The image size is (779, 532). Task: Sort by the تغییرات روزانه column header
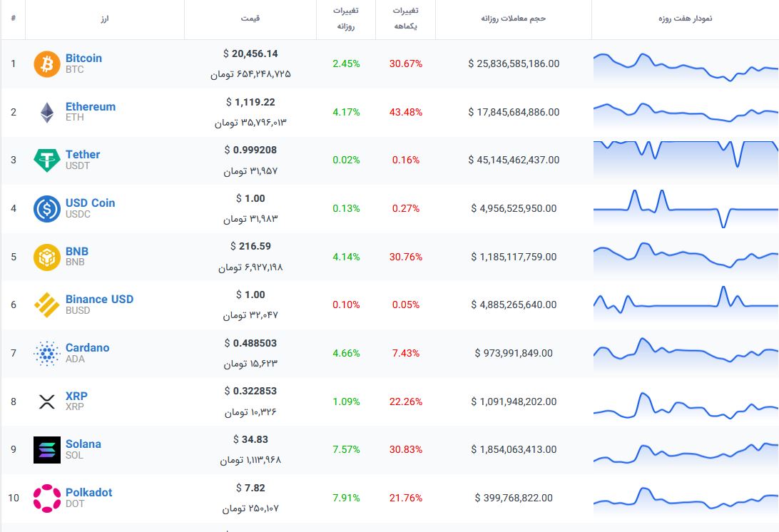pyautogui.click(x=346, y=19)
